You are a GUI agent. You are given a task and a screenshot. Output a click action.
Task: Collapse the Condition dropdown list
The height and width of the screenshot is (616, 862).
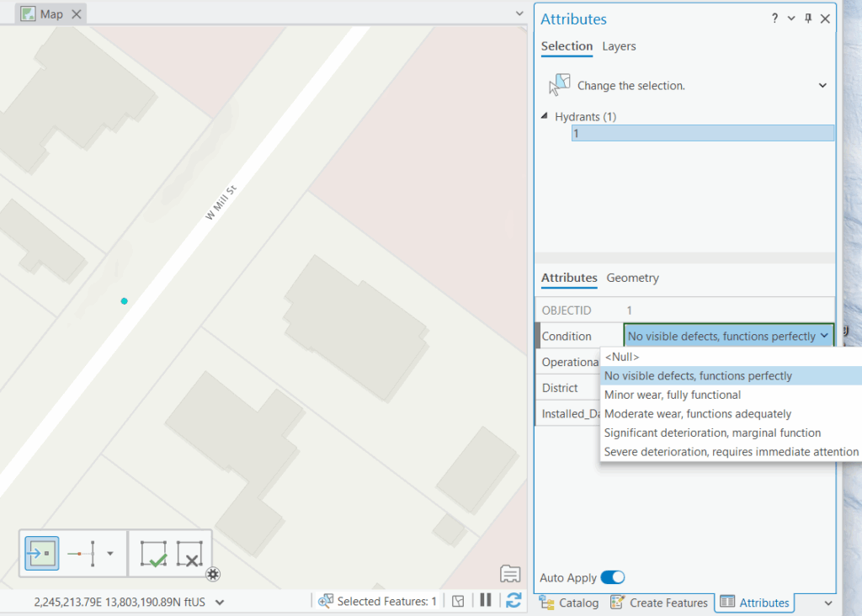[823, 336]
